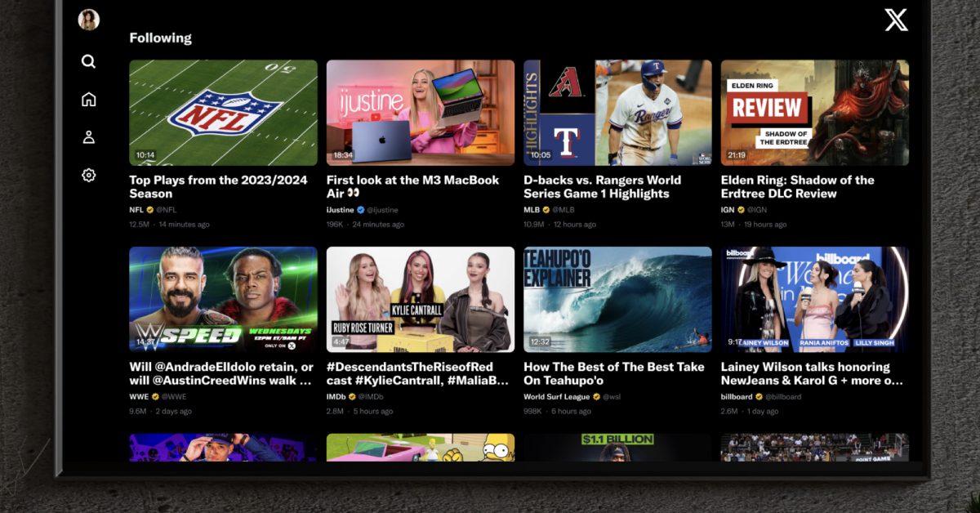Viewport: 980px width, 513px height.
Task: Click the verified badge next to MLB
Action: [x=545, y=210]
